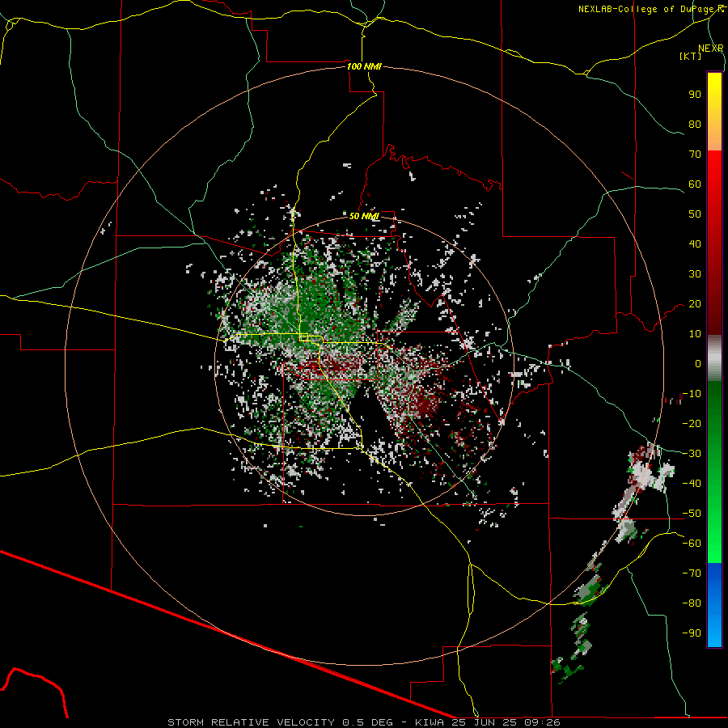Click the yellow-orange segment of the velocity scale
Screen dimensions: 728x728
(x=714, y=112)
